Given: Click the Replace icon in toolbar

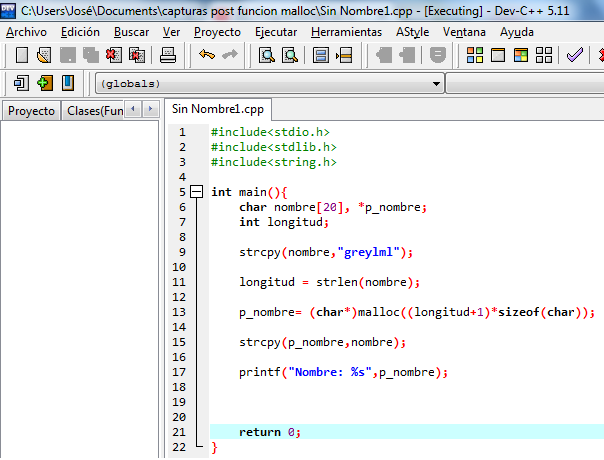Looking at the screenshot, I should point(290,56).
